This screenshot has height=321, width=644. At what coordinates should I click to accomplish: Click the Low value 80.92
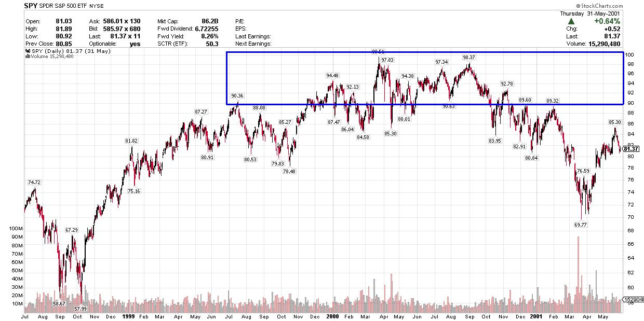pyautogui.click(x=65, y=36)
